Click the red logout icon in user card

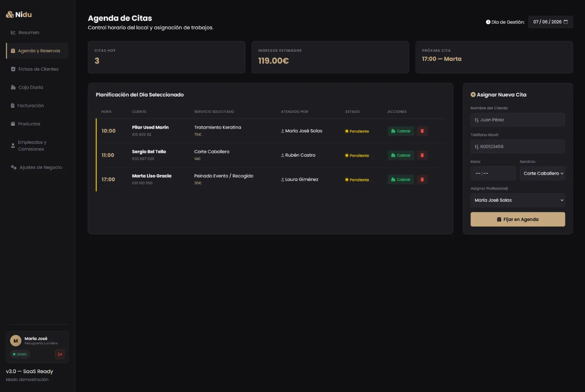pos(60,354)
